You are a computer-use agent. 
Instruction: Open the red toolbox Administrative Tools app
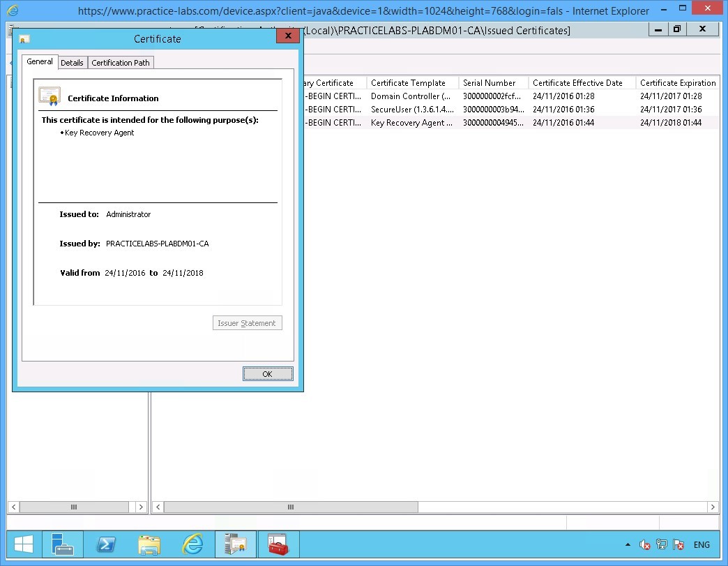pyautogui.click(x=278, y=544)
